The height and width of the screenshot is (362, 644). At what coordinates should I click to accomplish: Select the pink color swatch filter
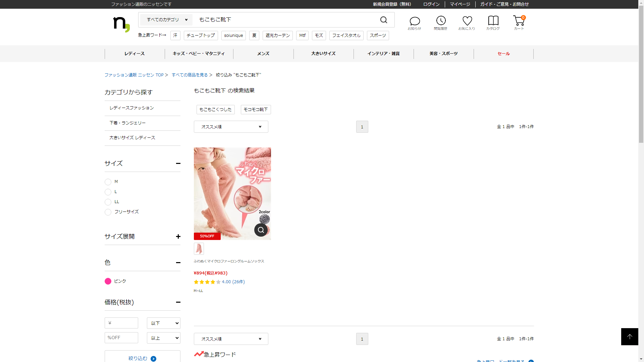click(x=108, y=281)
